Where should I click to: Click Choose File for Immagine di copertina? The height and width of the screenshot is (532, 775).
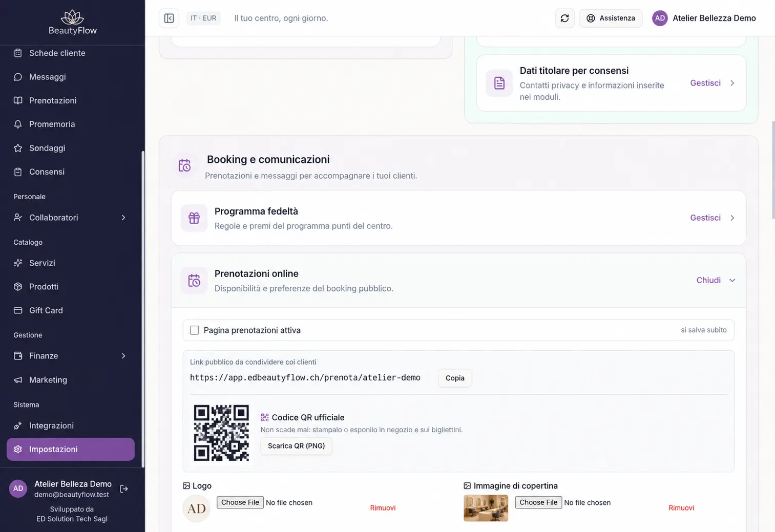coord(538,502)
